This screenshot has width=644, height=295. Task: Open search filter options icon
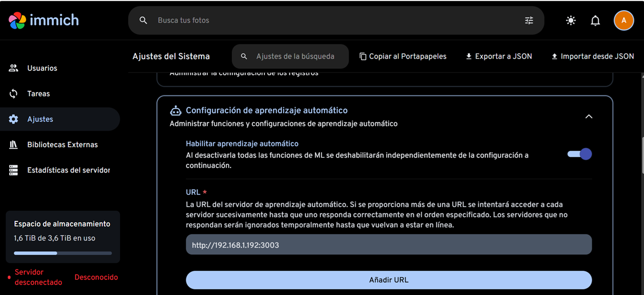tap(529, 20)
